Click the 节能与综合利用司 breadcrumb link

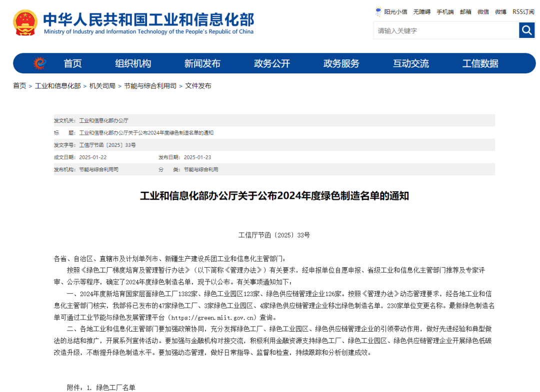tap(150, 85)
